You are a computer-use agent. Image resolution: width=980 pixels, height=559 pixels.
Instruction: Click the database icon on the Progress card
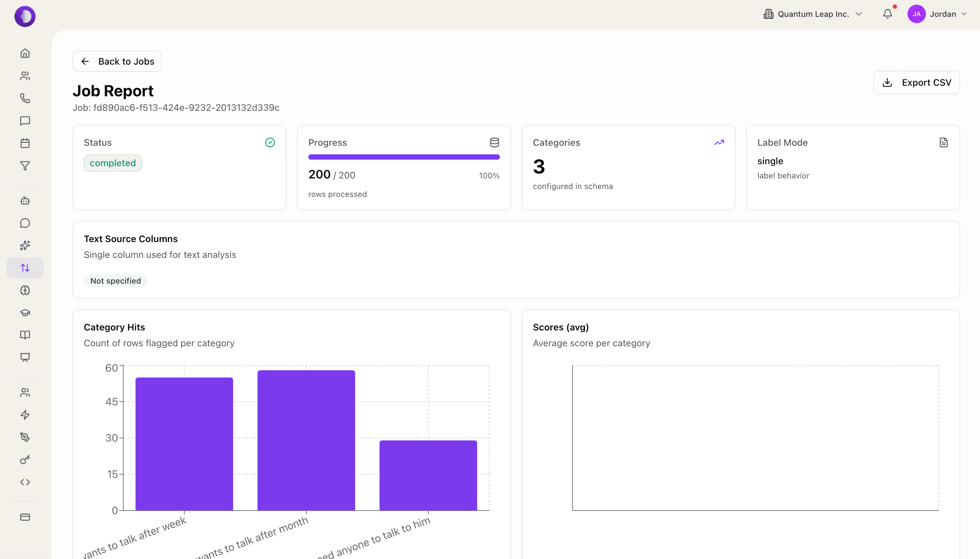point(494,142)
